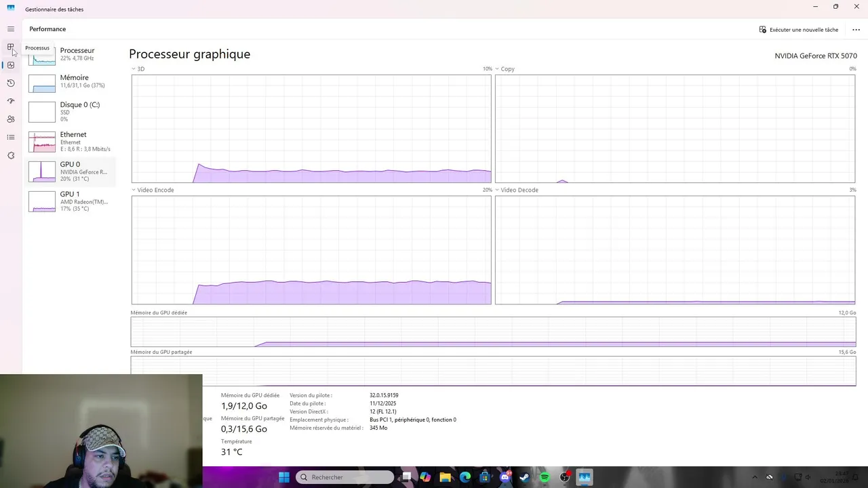Open the Services puzzle page icon
The height and width of the screenshot is (488, 868).
tap(11, 155)
